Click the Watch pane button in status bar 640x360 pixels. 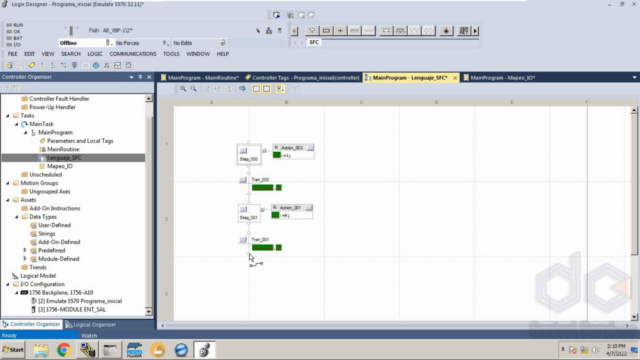coord(89,336)
